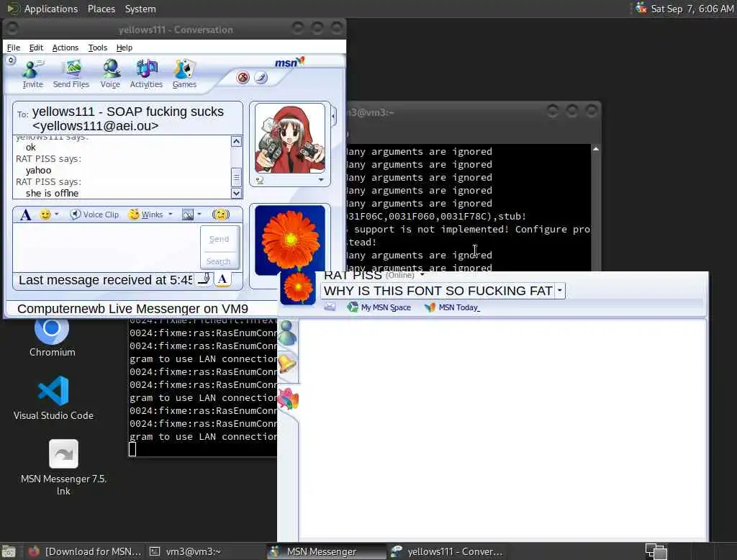Open the Chromium desktop icon
This screenshot has height=560, width=737.
pyautogui.click(x=52, y=338)
